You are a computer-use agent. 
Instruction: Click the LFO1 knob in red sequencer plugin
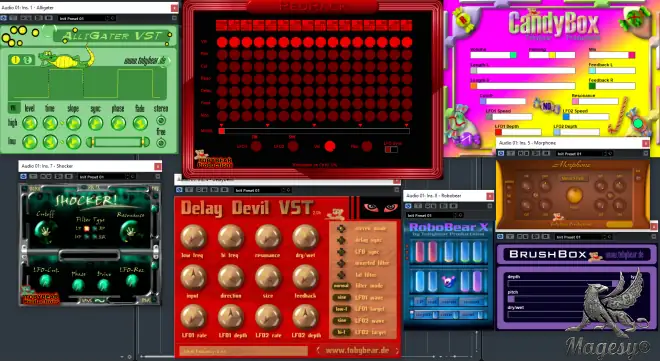[x=256, y=146]
